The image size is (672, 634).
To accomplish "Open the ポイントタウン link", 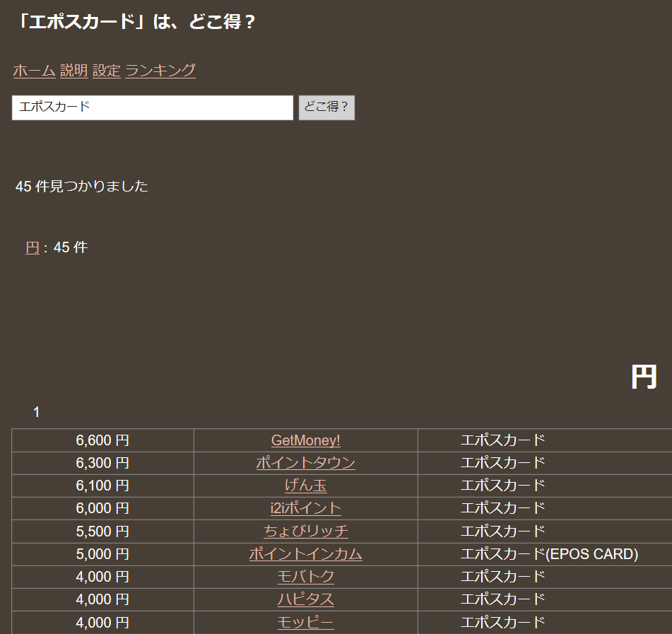I will (x=305, y=463).
